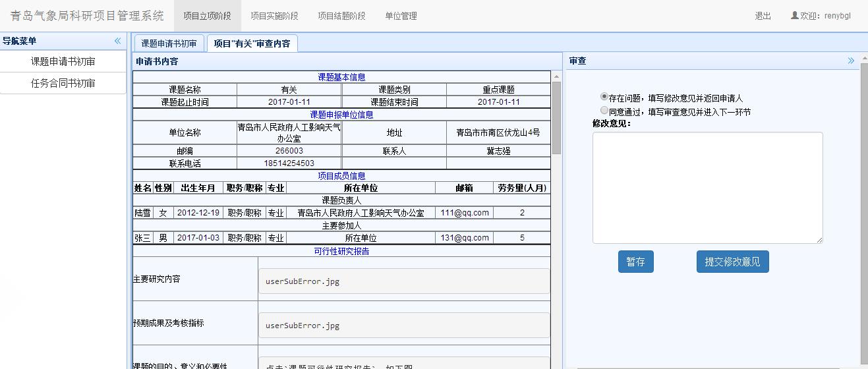Click 重点课题 category cell

pyautogui.click(x=498, y=90)
